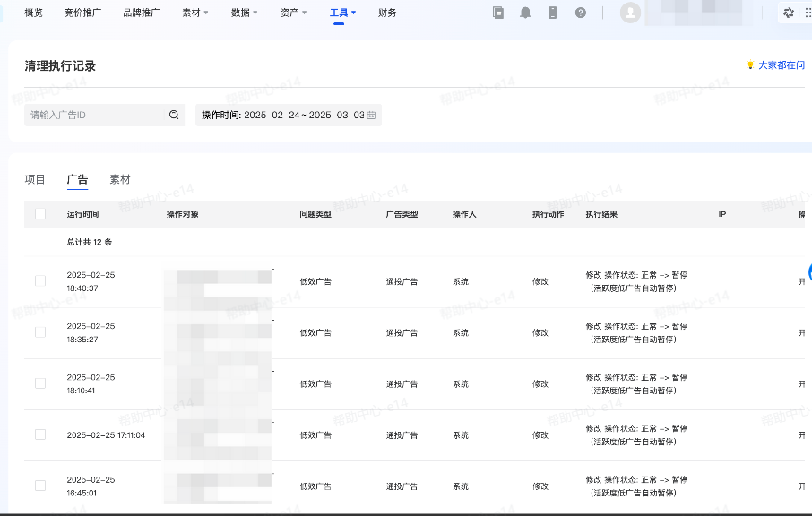Click the user avatar icon
812x516 pixels.
(630, 13)
